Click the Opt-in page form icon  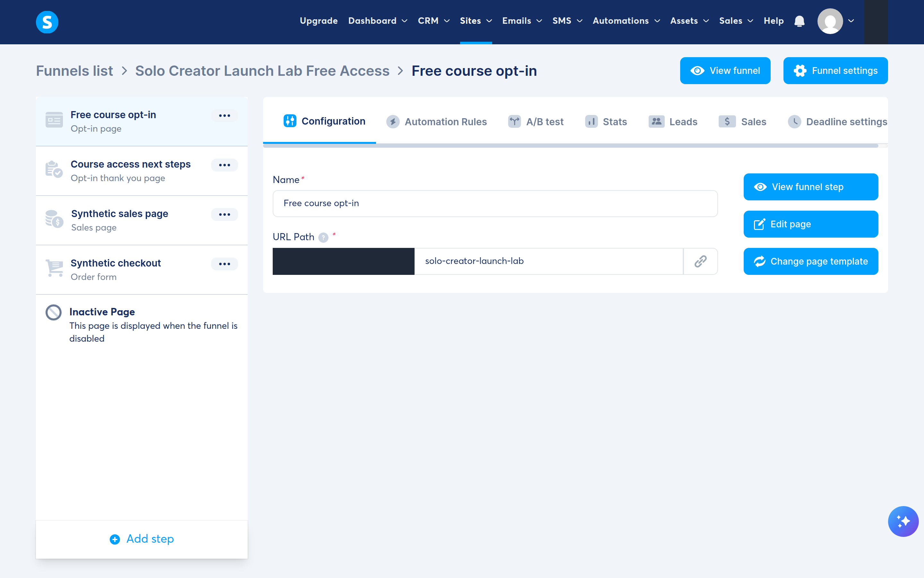tap(54, 120)
